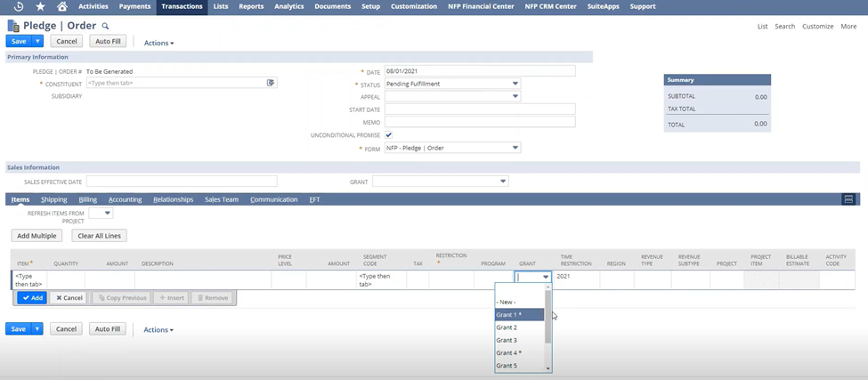Screen dimensions: 868x380
Task: Switch to the Billing subtab
Action: [x=87, y=199]
